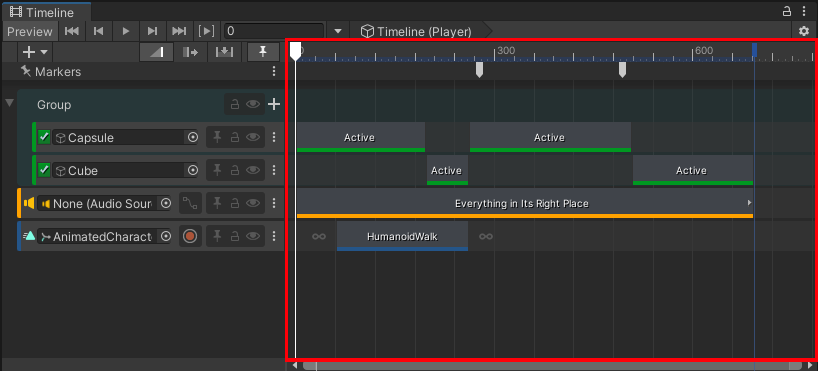Select the first timeline marker near 300
This screenshot has height=371, width=818.
(479, 70)
